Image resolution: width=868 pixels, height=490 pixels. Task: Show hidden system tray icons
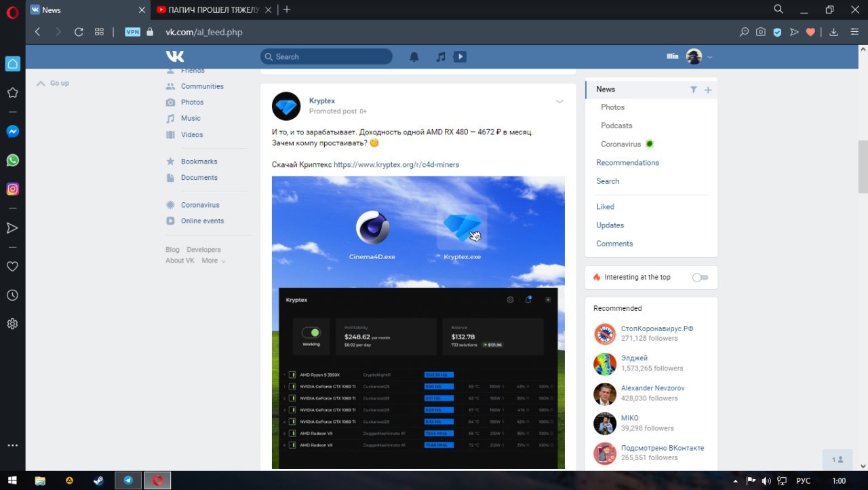pos(736,480)
